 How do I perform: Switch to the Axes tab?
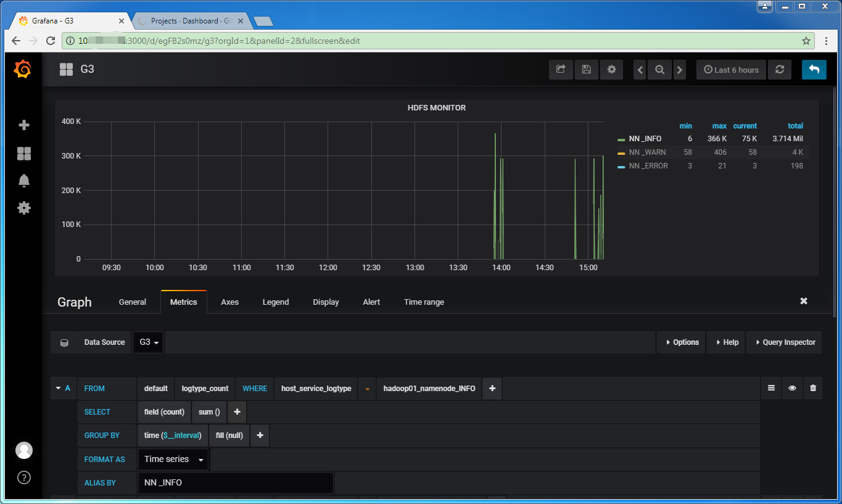(229, 302)
